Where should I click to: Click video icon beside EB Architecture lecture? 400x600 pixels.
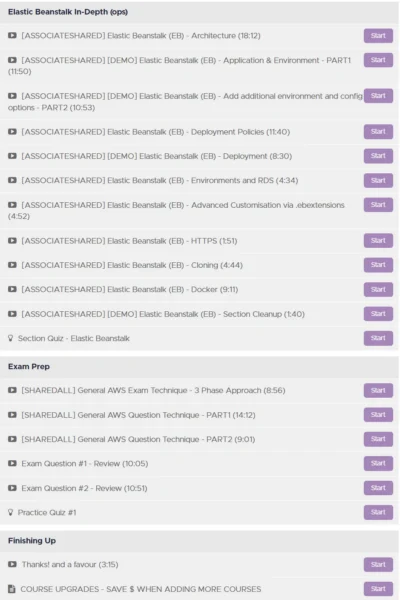pyautogui.click(x=12, y=36)
